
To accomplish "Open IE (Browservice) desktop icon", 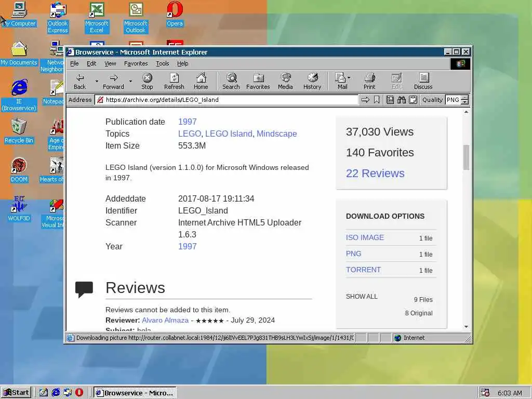I will (x=19, y=95).
